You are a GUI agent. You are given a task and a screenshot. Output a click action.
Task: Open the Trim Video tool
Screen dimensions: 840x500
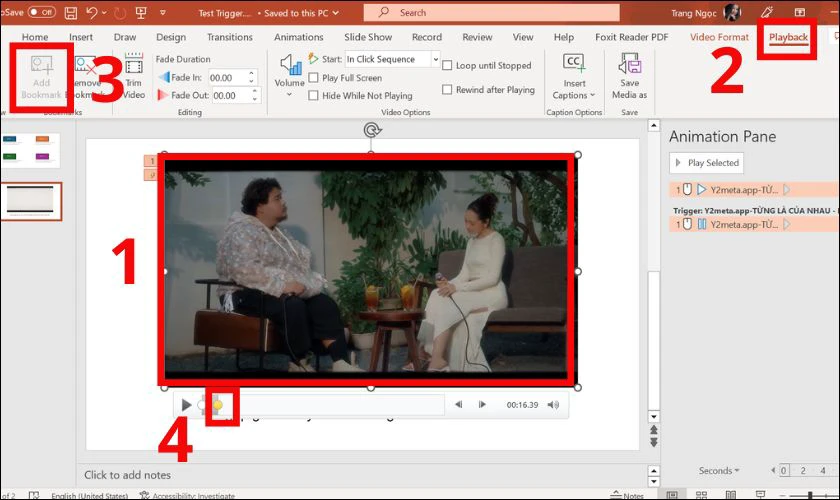tap(134, 77)
